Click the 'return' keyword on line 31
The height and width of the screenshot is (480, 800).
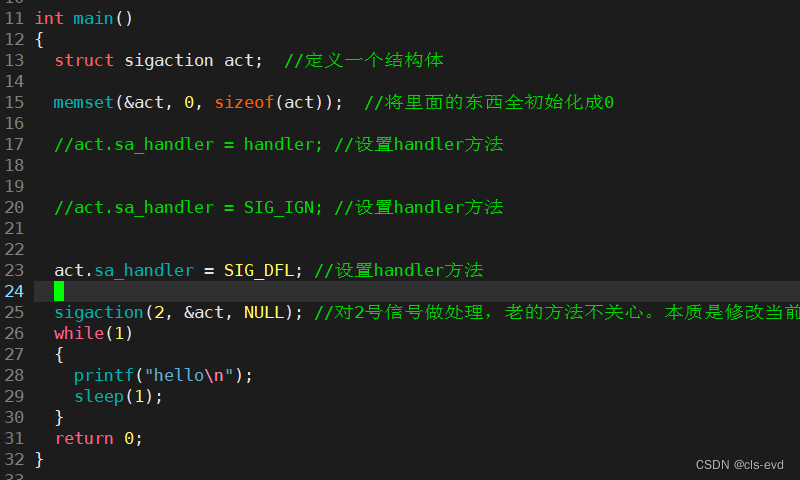[x=84, y=439]
